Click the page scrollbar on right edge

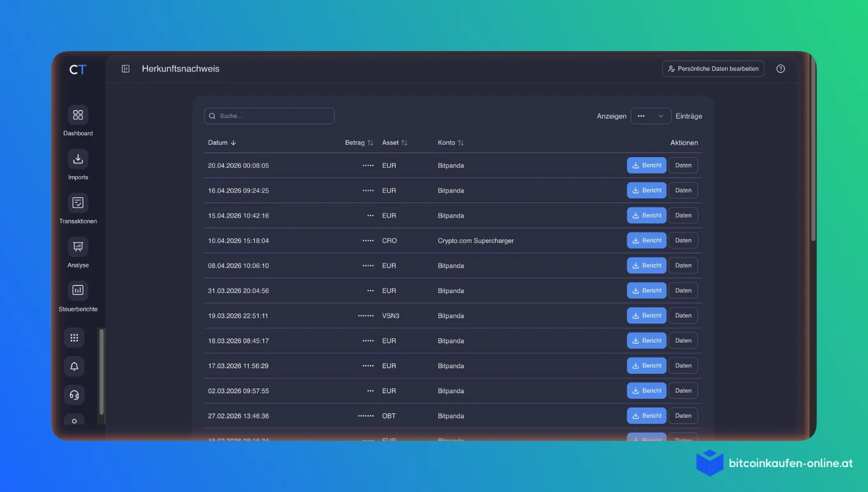813,148
